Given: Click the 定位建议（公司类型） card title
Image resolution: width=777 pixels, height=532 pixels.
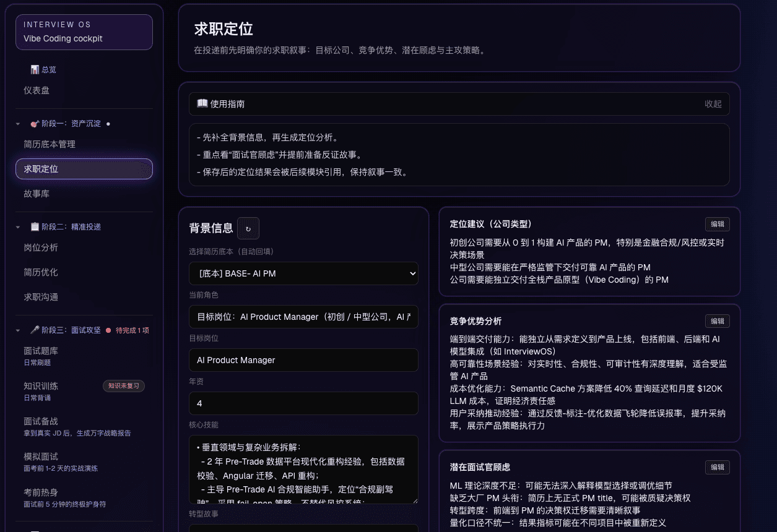Looking at the screenshot, I should (x=491, y=224).
